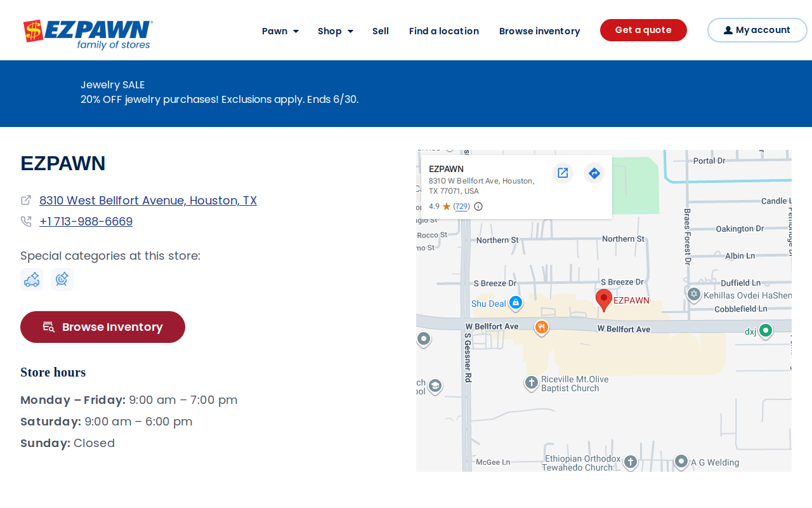The width and height of the screenshot is (812, 508).
Task: Open the Sell menu item
Action: pos(381,31)
